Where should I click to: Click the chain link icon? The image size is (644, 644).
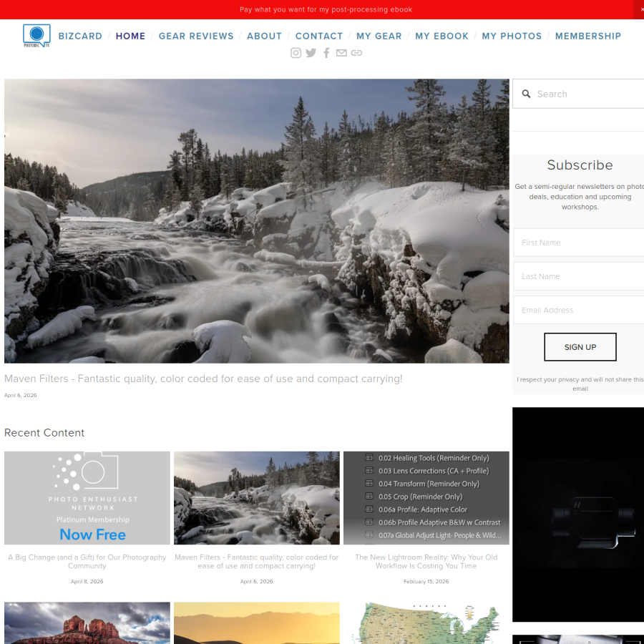(356, 52)
